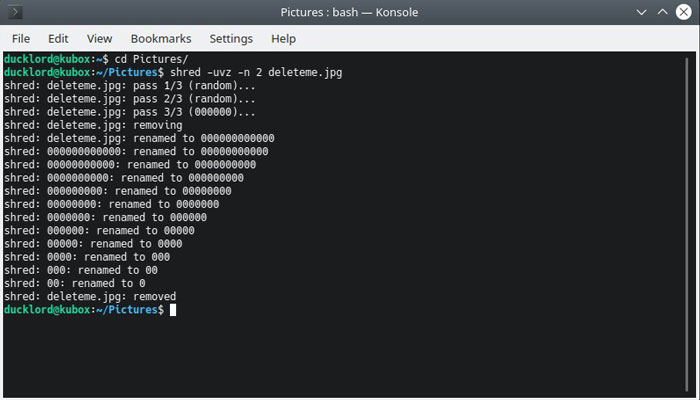The width and height of the screenshot is (700, 400).
Task: Click the block cursor after the last prompt
Action: click(173, 310)
